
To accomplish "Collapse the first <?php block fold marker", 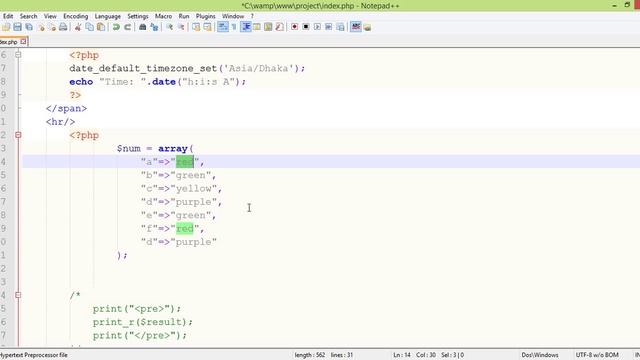I will point(18,54).
